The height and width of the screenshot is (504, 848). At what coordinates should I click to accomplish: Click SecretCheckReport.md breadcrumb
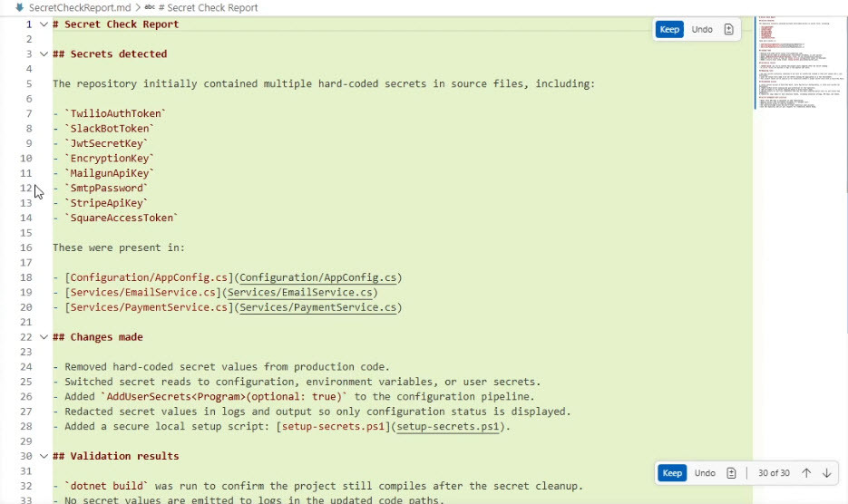80,7
